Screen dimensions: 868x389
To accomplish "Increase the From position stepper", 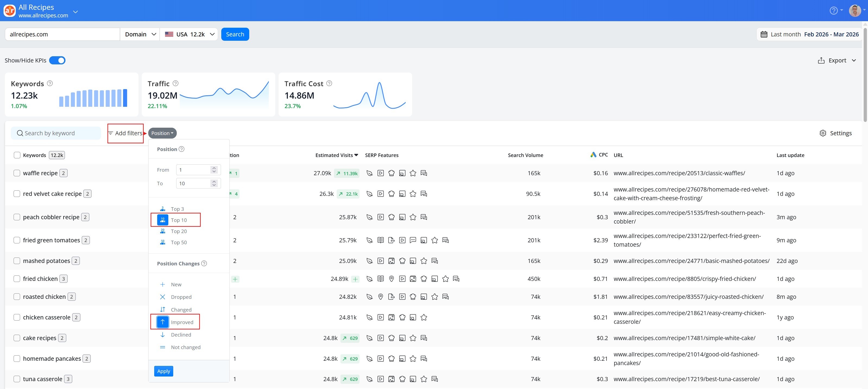I will (214, 168).
